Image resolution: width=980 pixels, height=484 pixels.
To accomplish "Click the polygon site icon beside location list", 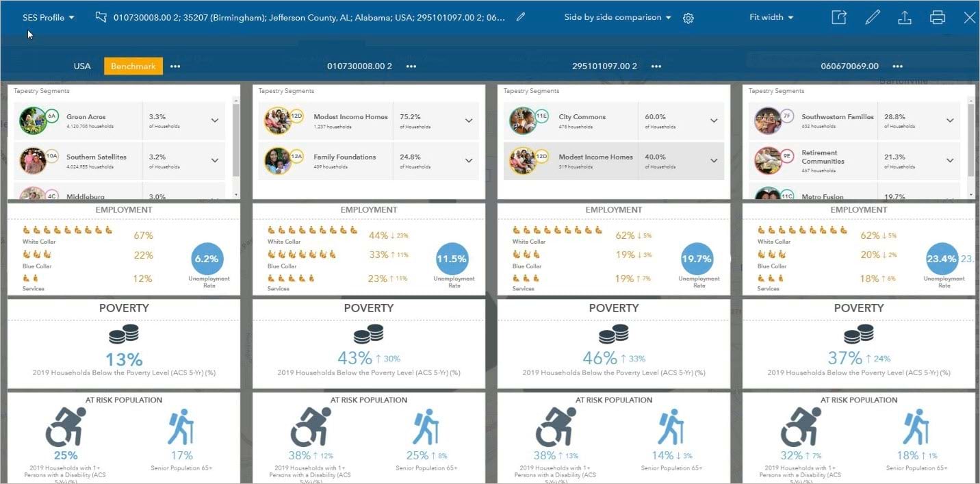I will coord(101,17).
